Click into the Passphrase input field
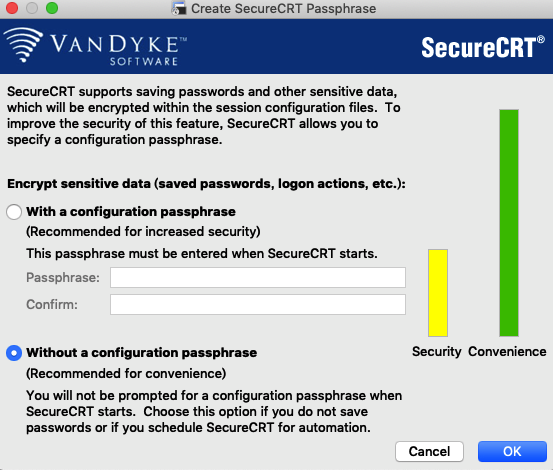This screenshot has width=553, height=470. click(x=258, y=277)
